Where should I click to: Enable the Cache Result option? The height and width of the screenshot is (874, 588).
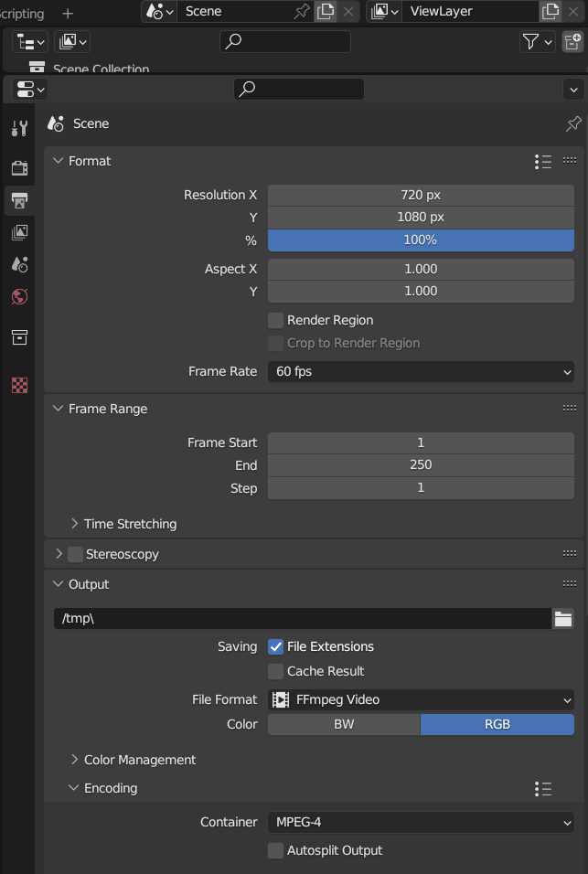click(x=275, y=671)
